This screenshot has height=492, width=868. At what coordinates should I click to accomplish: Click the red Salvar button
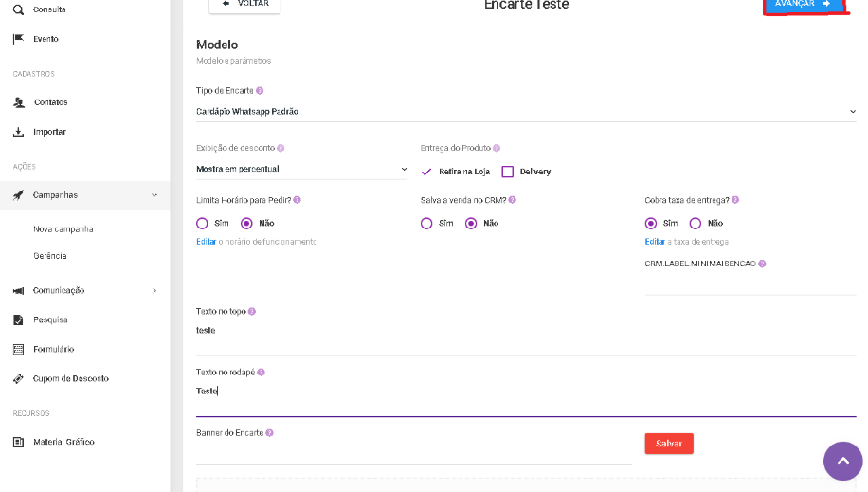(669, 444)
